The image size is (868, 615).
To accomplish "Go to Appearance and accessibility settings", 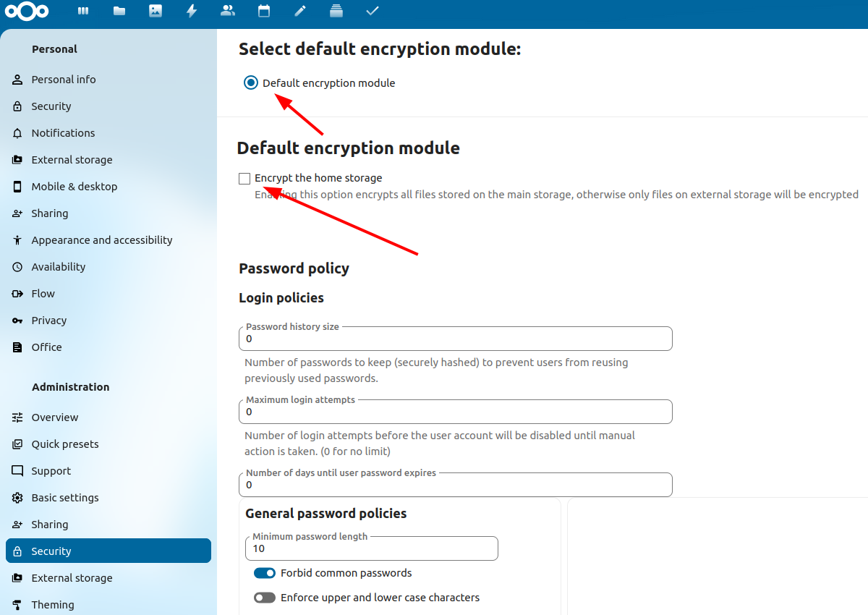I will pos(102,240).
